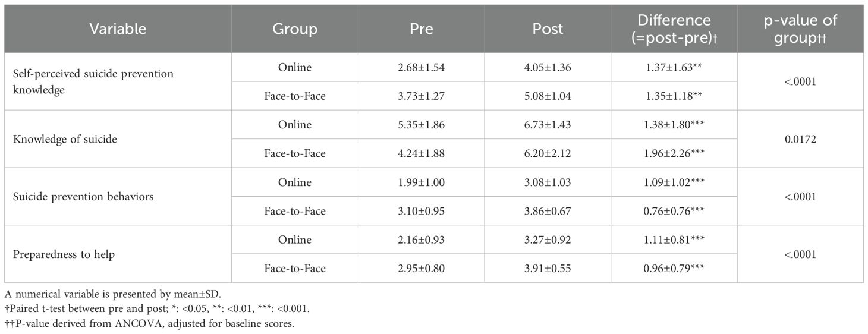The height and width of the screenshot is (334, 868).
Task: Click the 0.76±0.76*** difference cell
Action: (674, 211)
